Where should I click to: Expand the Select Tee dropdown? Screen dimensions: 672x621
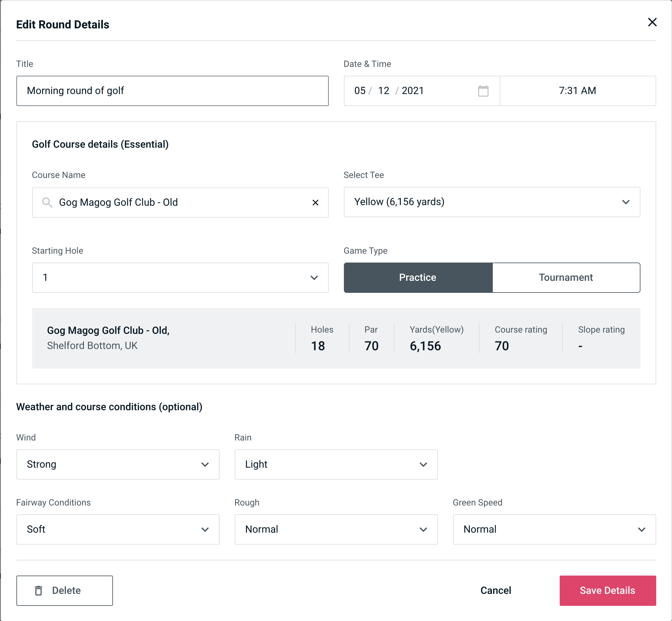click(492, 202)
